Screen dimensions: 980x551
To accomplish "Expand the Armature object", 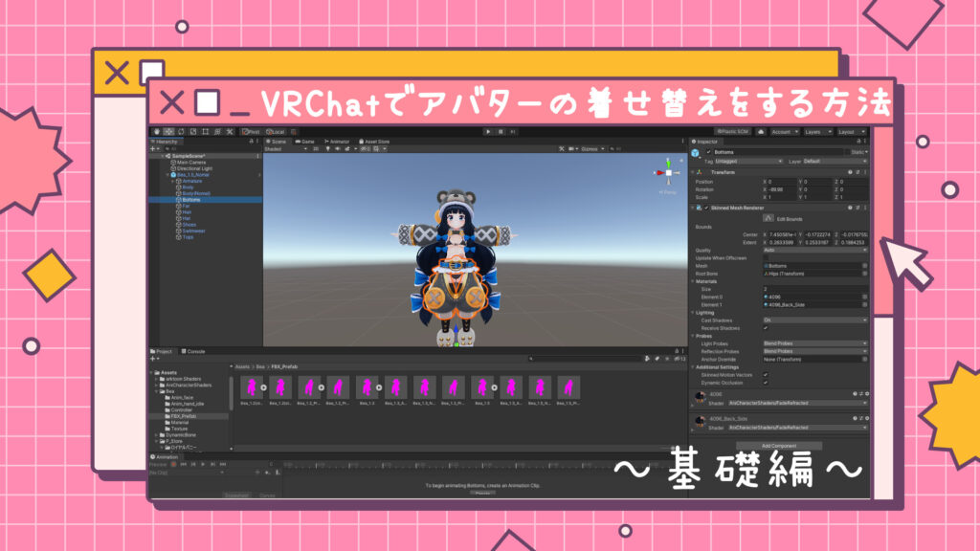I will (x=174, y=181).
